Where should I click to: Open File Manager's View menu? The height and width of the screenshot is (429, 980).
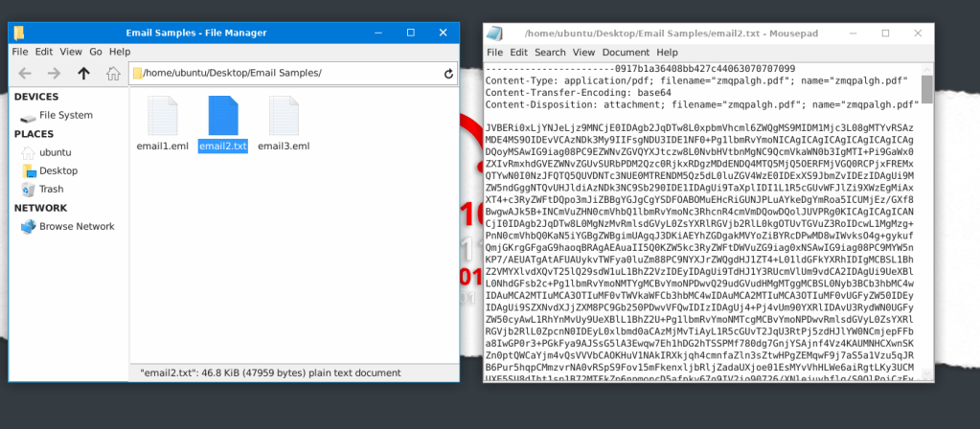[71, 52]
